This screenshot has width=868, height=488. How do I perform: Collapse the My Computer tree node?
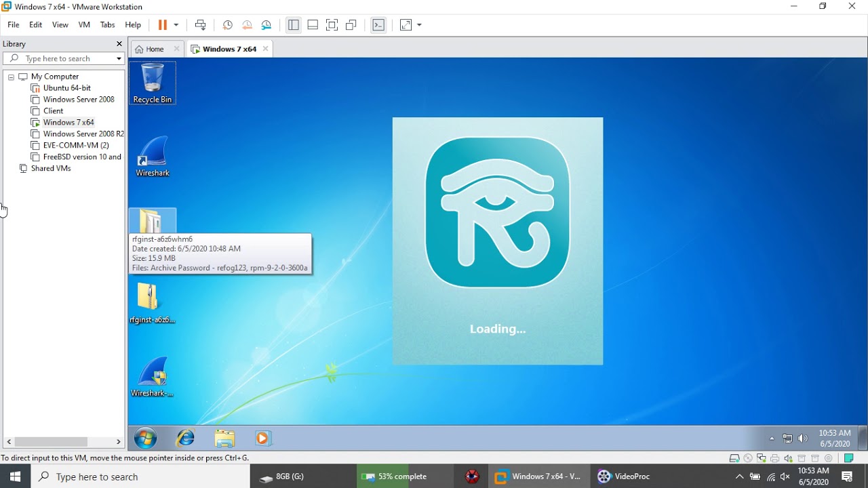(x=11, y=77)
